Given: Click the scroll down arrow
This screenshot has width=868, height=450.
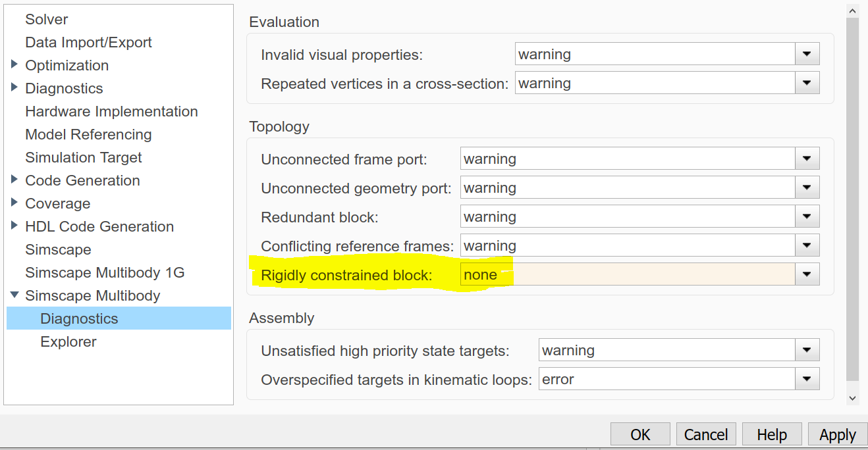Looking at the screenshot, I should tap(852, 397).
